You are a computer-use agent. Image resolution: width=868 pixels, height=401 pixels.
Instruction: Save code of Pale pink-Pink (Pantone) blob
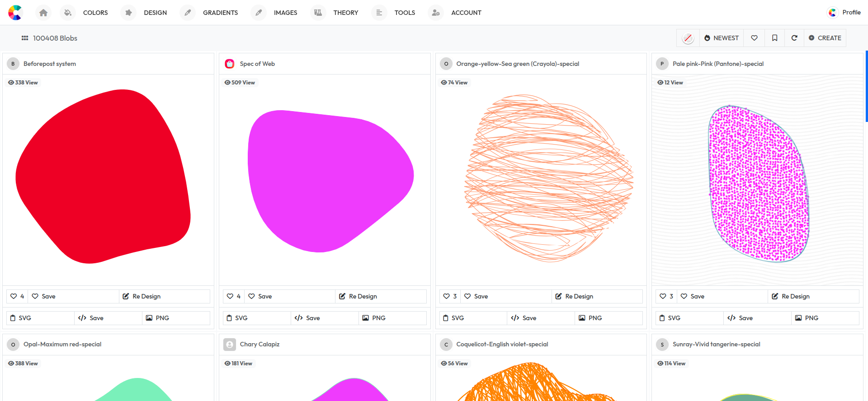(757, 318)
